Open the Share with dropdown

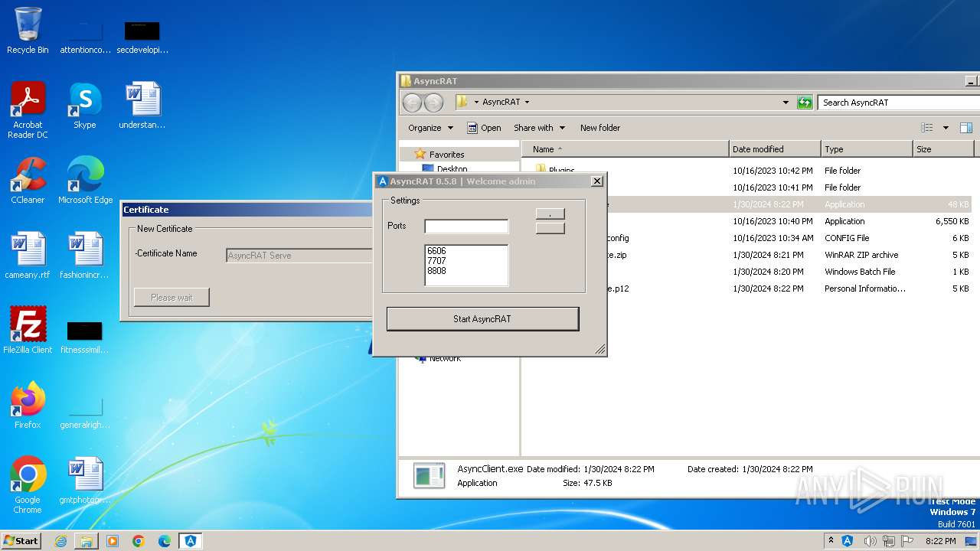click(539, 128)
